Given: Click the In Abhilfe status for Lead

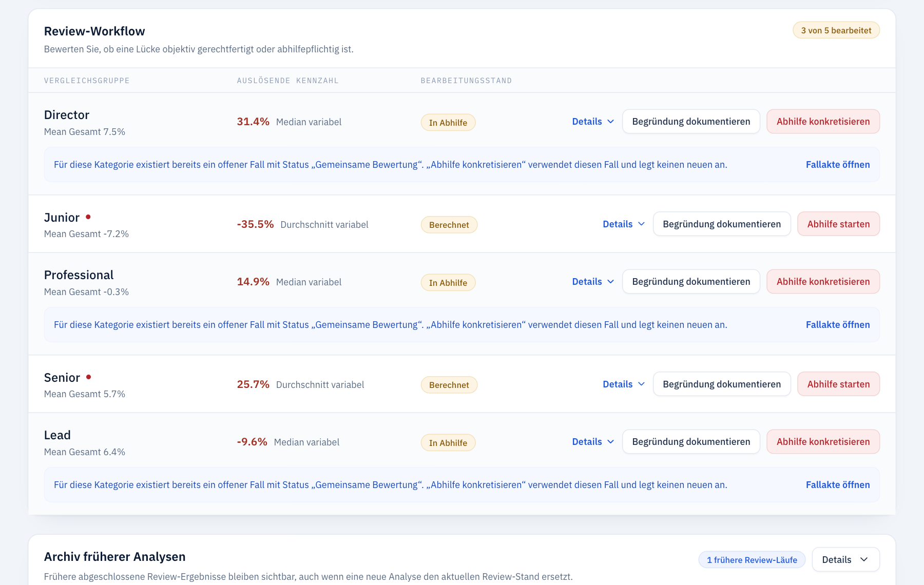Looking at the screenshot, I should [x=448, y=443].
